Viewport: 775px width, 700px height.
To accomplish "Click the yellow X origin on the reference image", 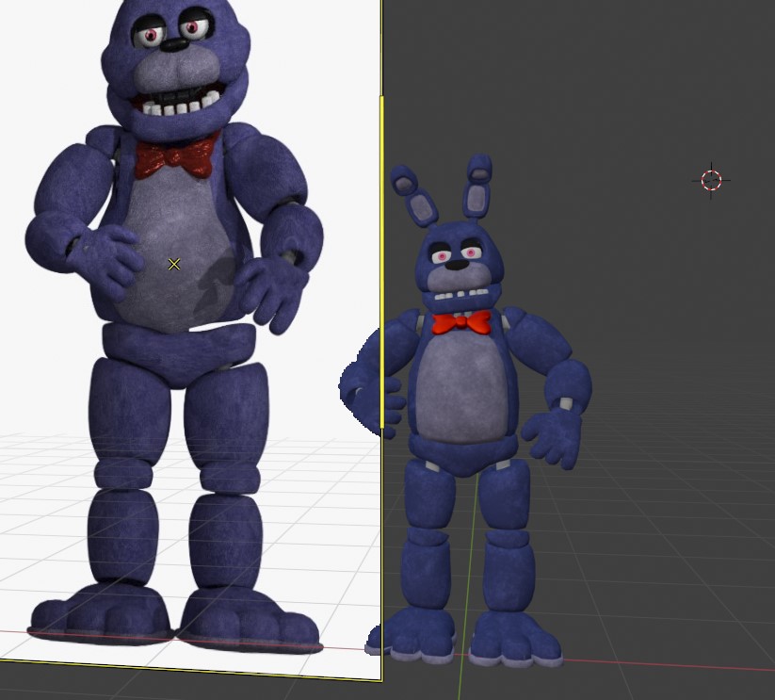I will coord(174,265).
